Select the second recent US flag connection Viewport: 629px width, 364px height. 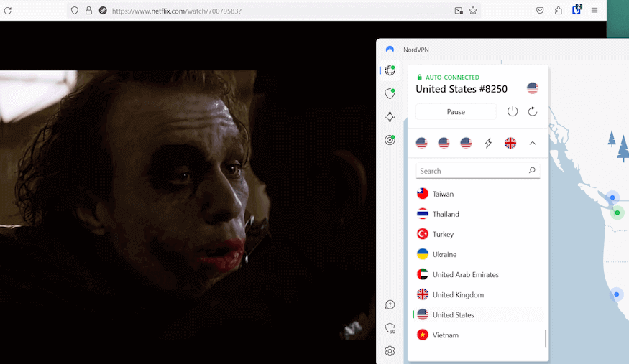444,143
